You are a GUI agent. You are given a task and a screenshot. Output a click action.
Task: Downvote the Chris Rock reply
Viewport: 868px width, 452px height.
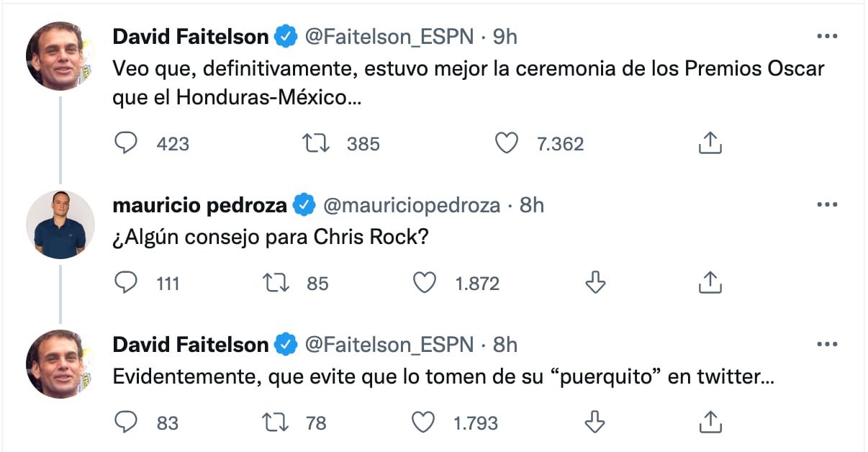pyautogui.click(x=595, y=283)
